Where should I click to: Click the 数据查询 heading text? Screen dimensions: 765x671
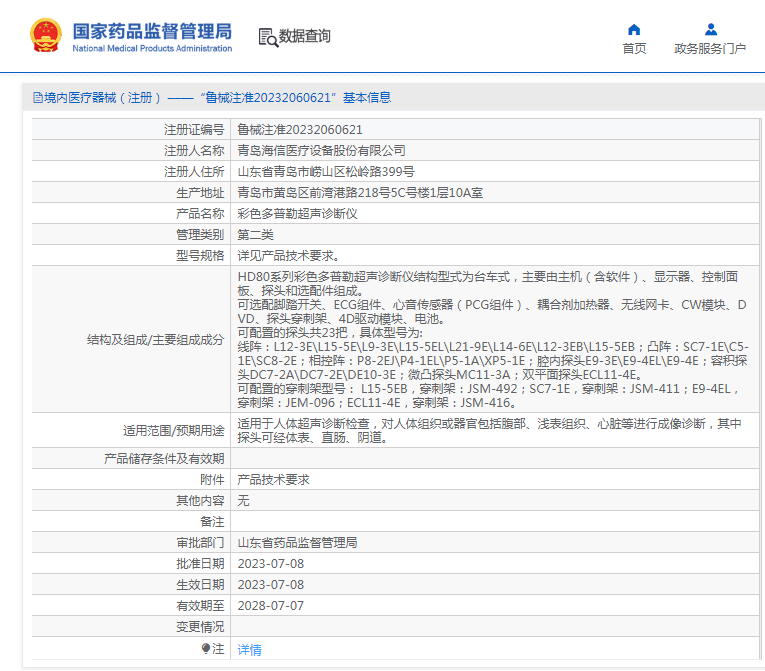304,37
